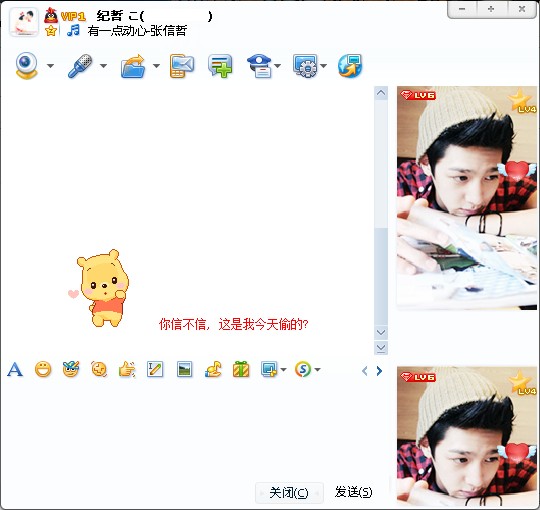Viewport: 540px width, 510px height.
Task: Start voice chat with microphone icon
Action: pos(80,65)
